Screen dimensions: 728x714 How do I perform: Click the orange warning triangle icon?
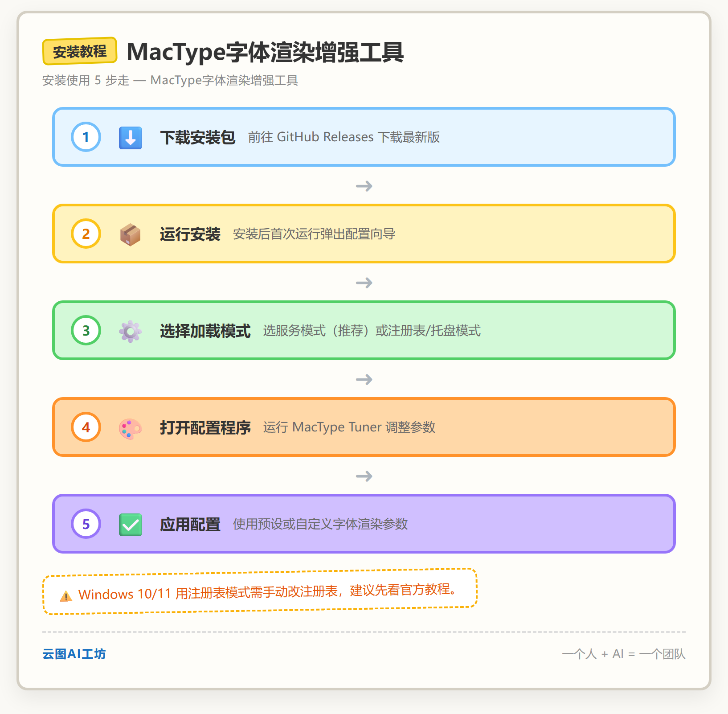click(66, 596)
